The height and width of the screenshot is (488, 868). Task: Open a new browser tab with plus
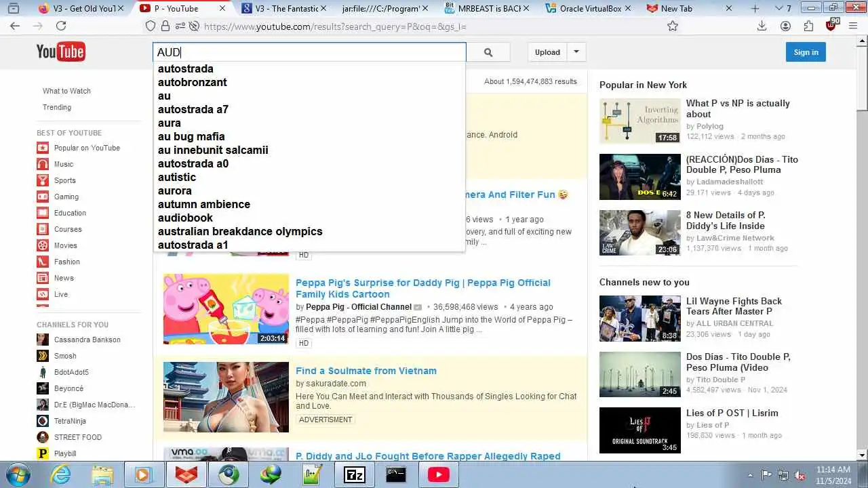point(755,8)
